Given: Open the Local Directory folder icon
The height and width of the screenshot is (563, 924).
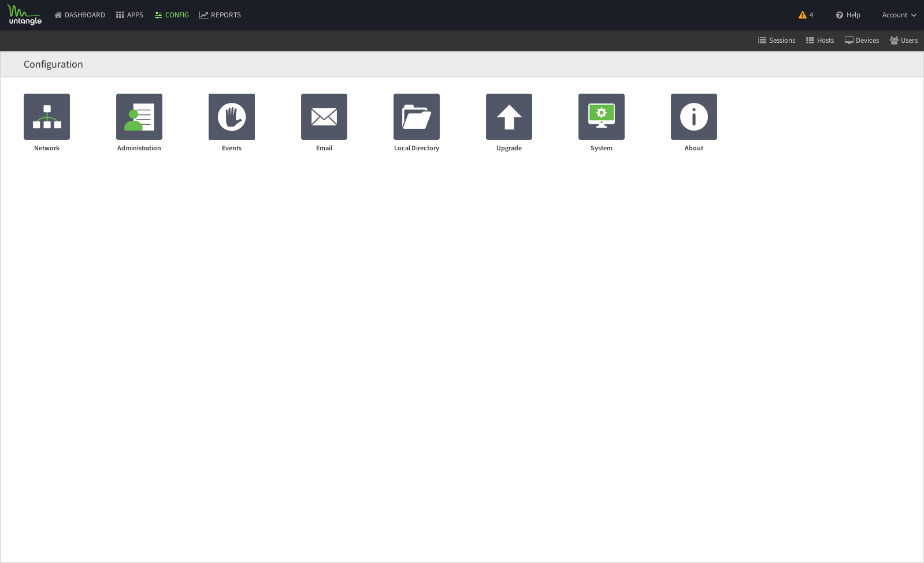Looking at the screenshot, I should [x=417, y=117].
